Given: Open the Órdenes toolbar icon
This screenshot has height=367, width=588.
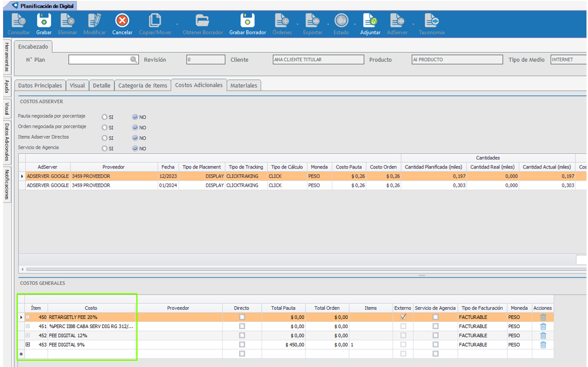Looking at the screenshot, I should (282, 21).
